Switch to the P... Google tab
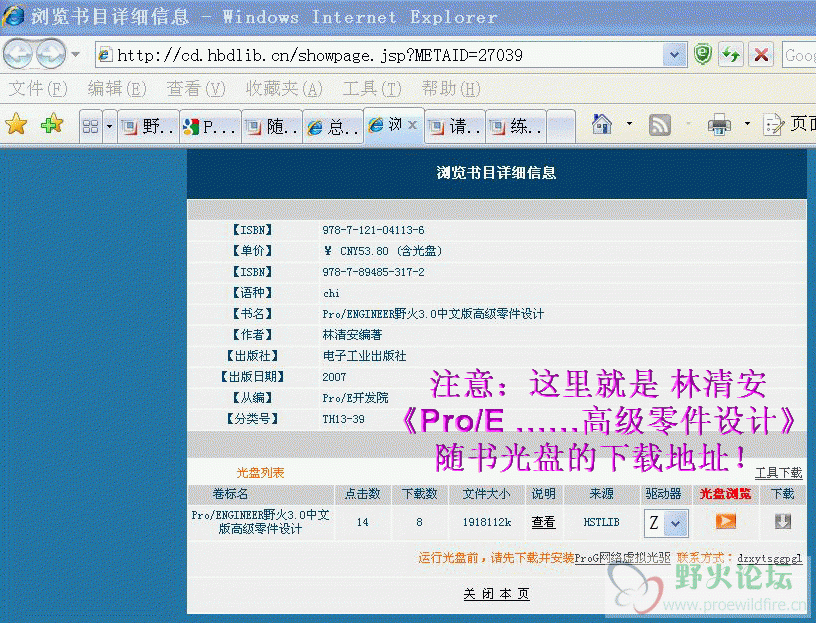 point(210,126)
